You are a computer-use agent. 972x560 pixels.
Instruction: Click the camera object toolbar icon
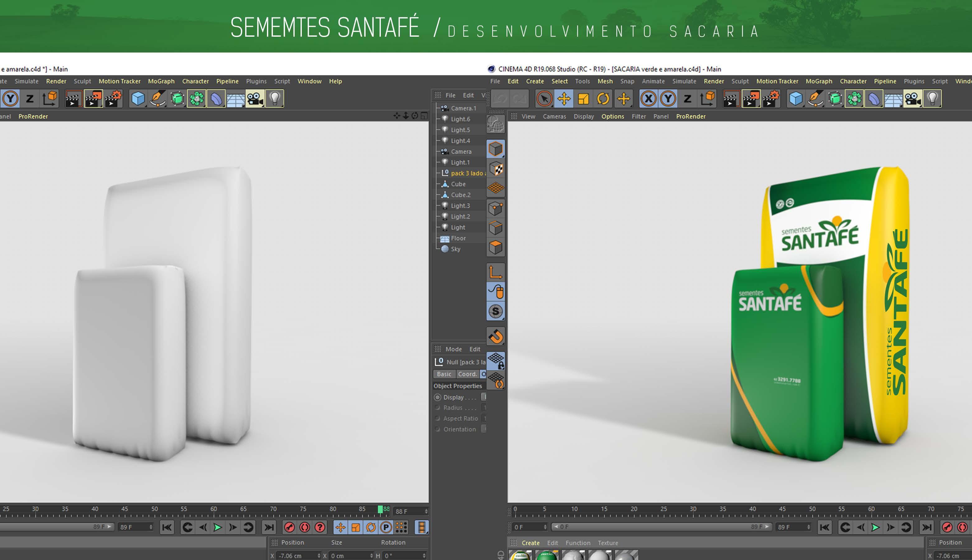coord(912,99)
